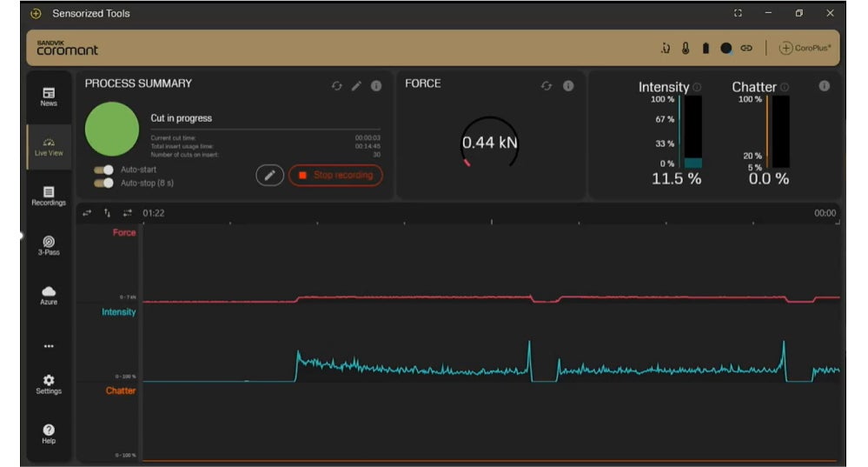Click the round pencil edit button
This screenshot has width=868, height=467.
click(269, 175)
